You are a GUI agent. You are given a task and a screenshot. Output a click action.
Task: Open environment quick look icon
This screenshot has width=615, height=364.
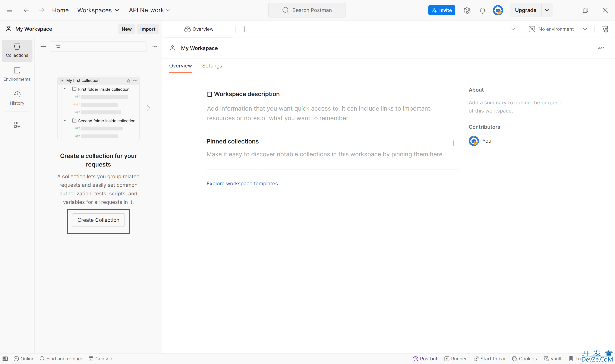point(605,29)
